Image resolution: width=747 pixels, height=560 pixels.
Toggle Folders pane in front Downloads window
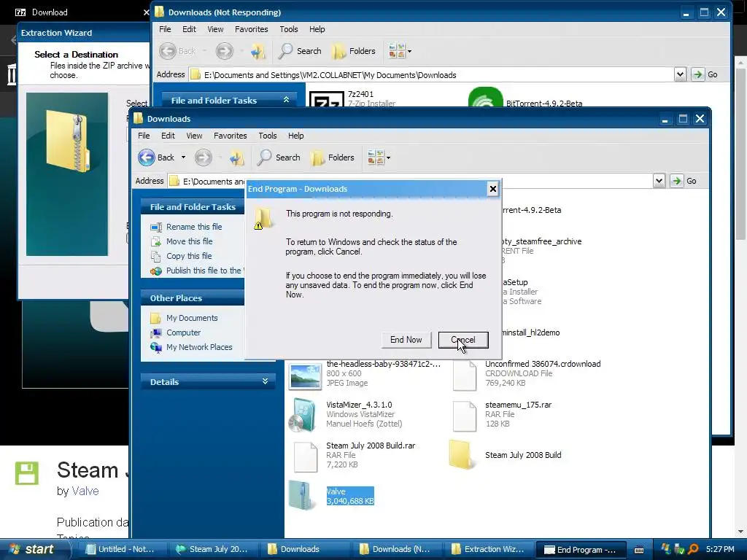coord(333,157)
